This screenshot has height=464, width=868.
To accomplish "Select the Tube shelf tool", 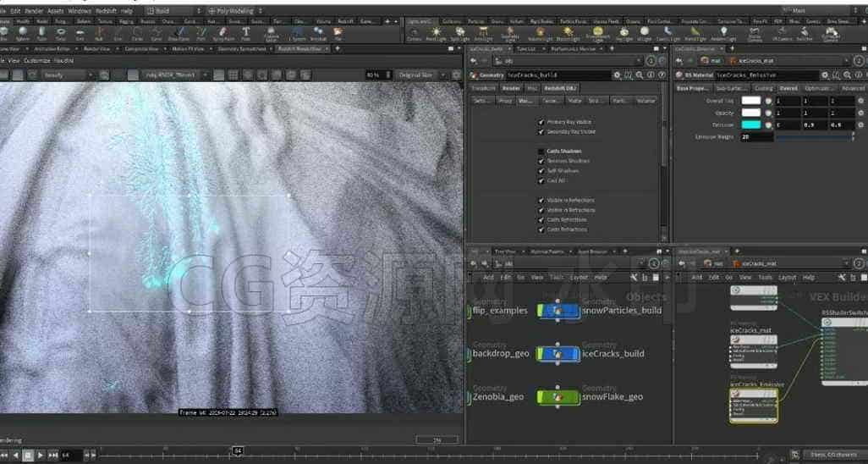I will click(x=41, y=33).
